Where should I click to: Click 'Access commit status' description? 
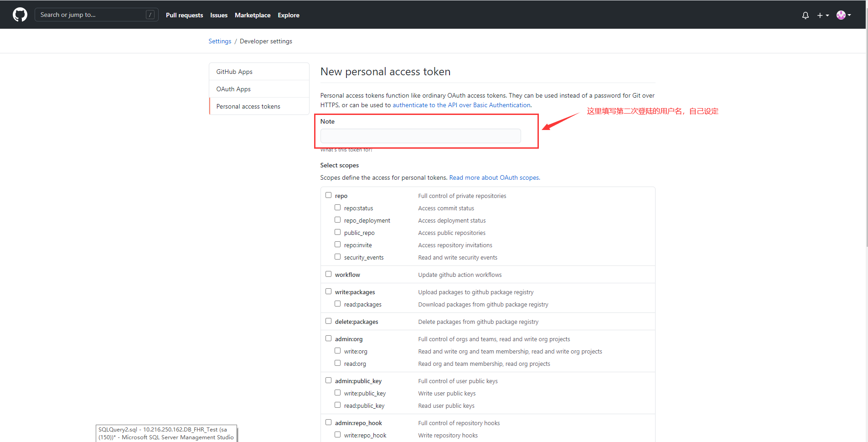tap(446, 208)
